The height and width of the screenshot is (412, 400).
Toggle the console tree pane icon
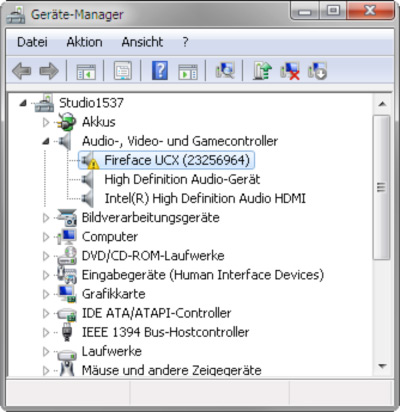tap(86, 71)
